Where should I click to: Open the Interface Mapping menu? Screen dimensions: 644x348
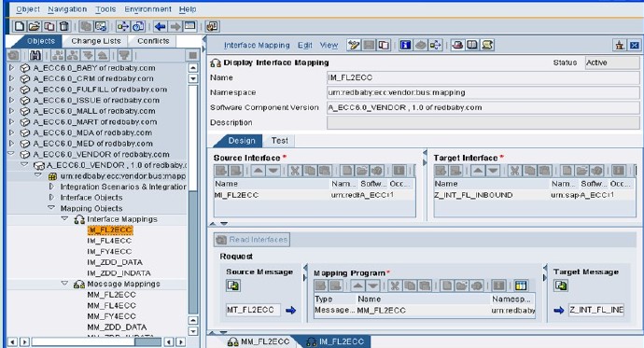[x=257, y=45]
